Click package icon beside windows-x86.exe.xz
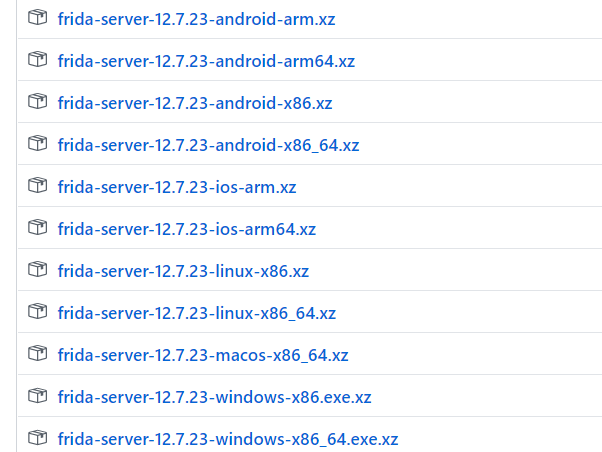 pyautogui.click(x=38, y=396)
